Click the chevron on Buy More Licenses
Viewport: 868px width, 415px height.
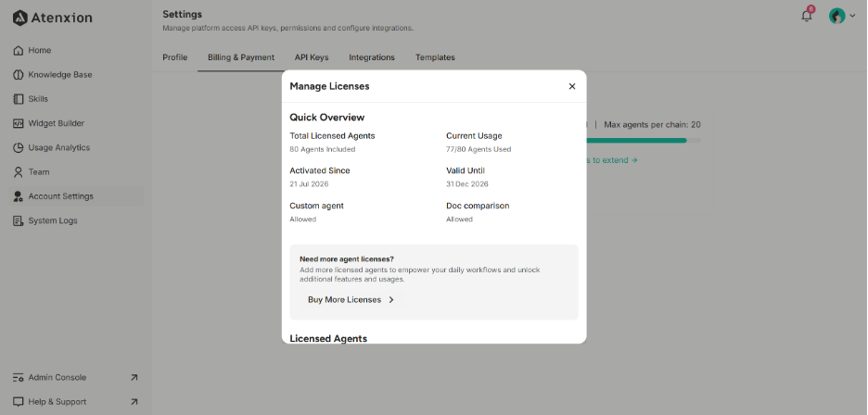pos(391,300)
